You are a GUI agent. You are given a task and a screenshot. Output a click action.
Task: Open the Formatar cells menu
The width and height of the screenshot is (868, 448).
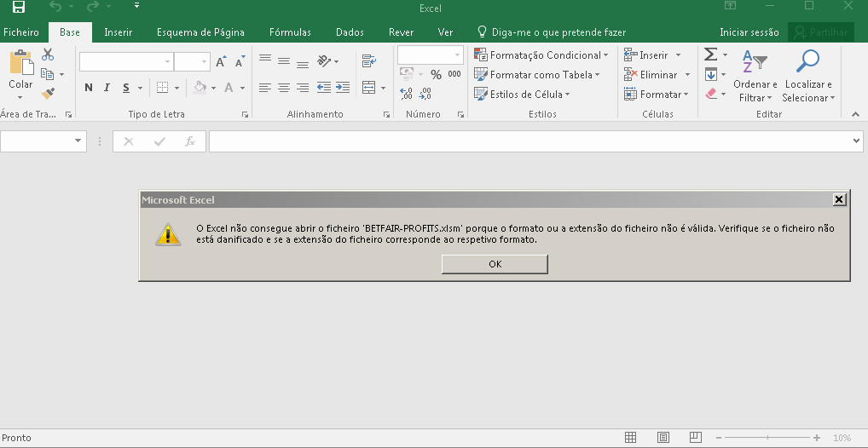(x=656, y=94)
